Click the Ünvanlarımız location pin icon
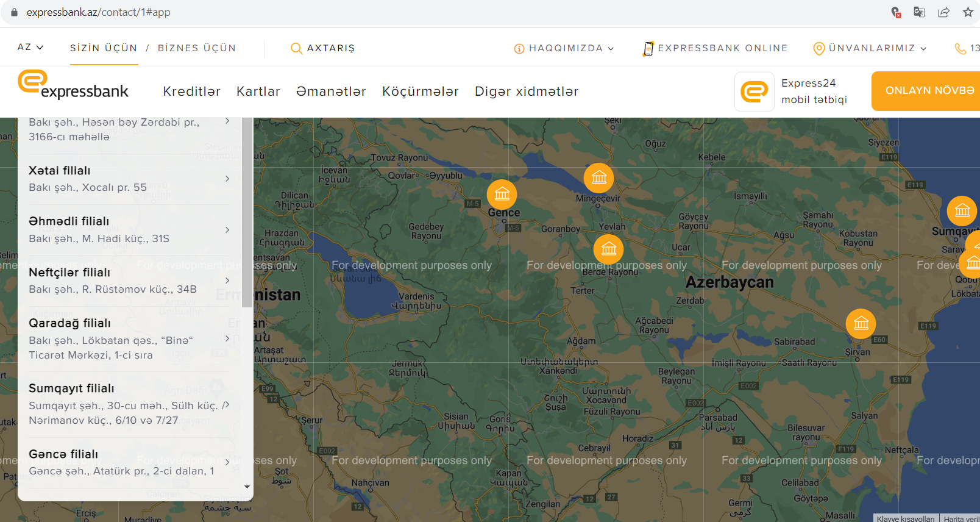This screenshot has width=980, height=522. pyautogui.click(x=819, y=48)
